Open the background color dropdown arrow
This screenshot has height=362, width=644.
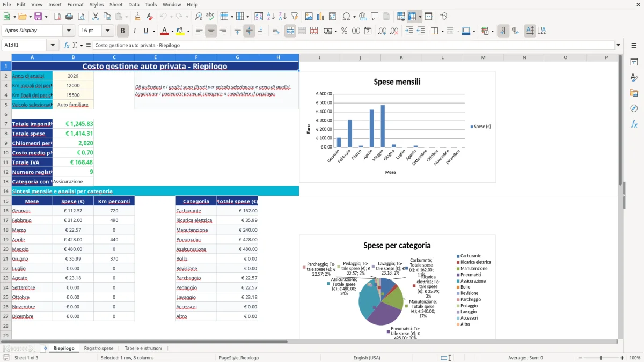click(x=188, y=31)
